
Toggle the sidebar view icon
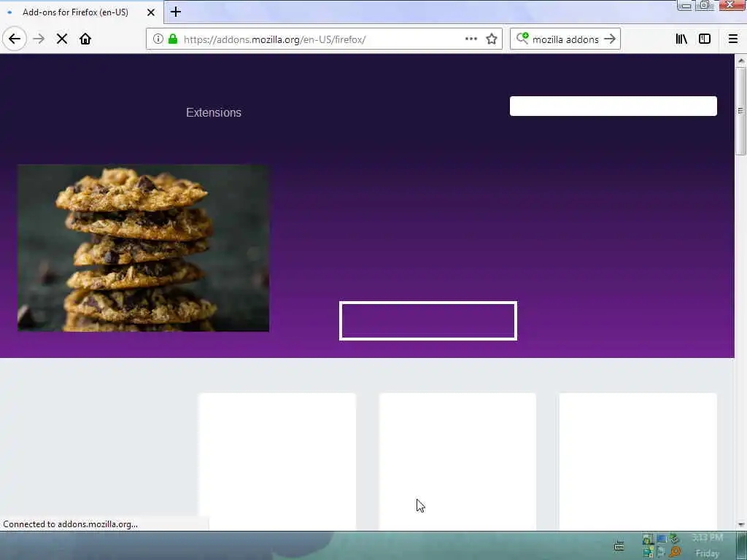click(705, 39)
